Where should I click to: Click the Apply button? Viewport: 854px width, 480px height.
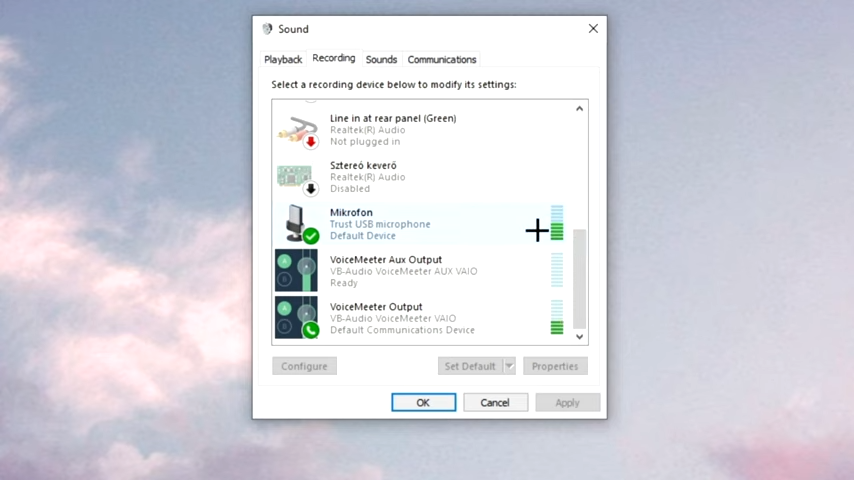click(x=568, y=403)
